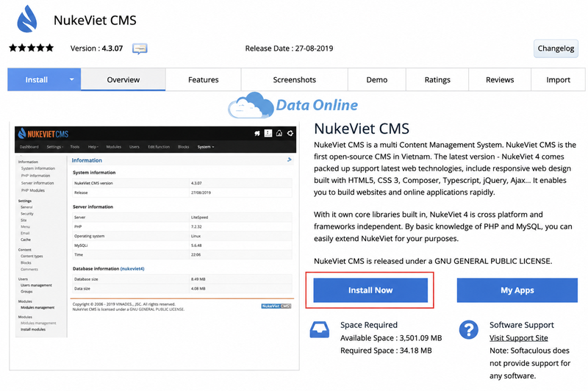Open the My Apps button
This screenshot has height=391, width=588.
click(x=517, y=290)
